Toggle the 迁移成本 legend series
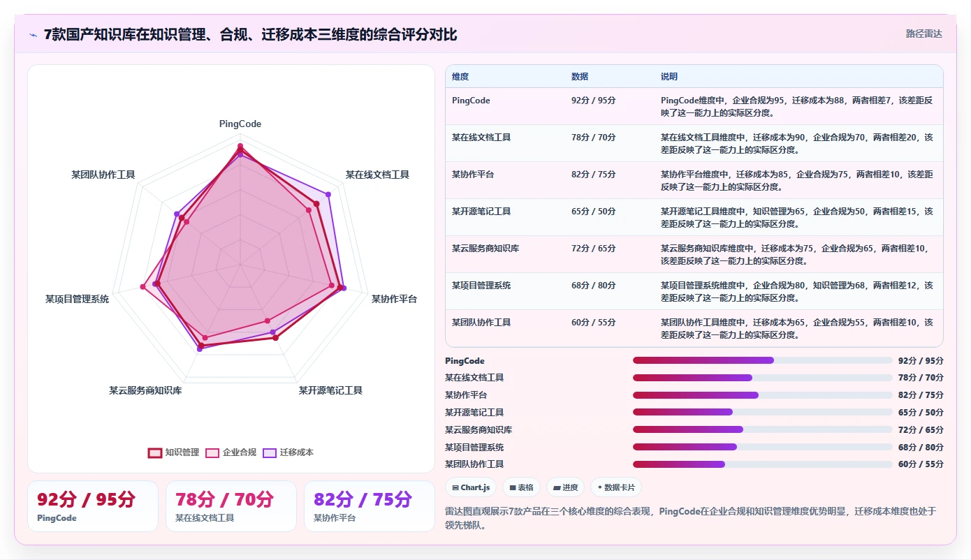The height and width of the screenshot is (560, 971). tap(289, 452)
